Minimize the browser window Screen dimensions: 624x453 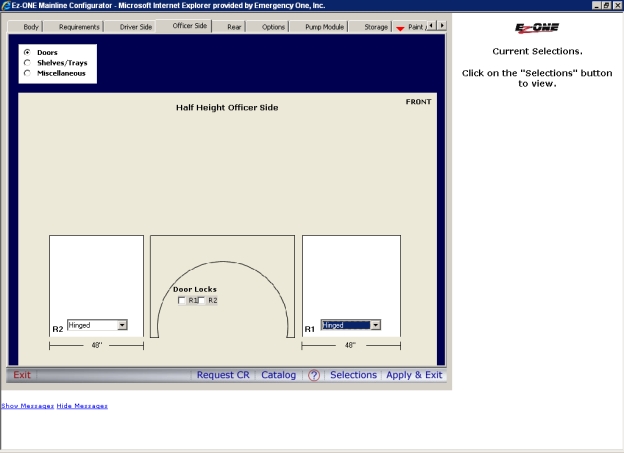click(x=597, y=5)
